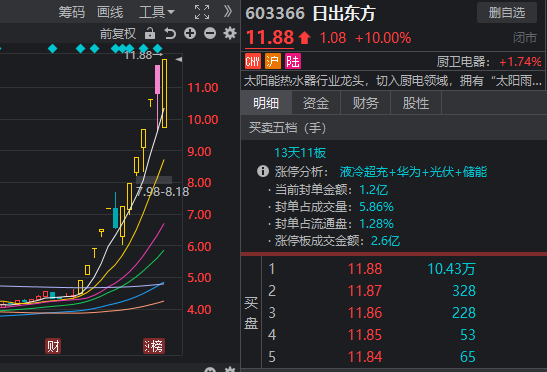Click the info icon beside 涨停分析
This screenshot has width=547, height=372.
click(x=263, y=171)
